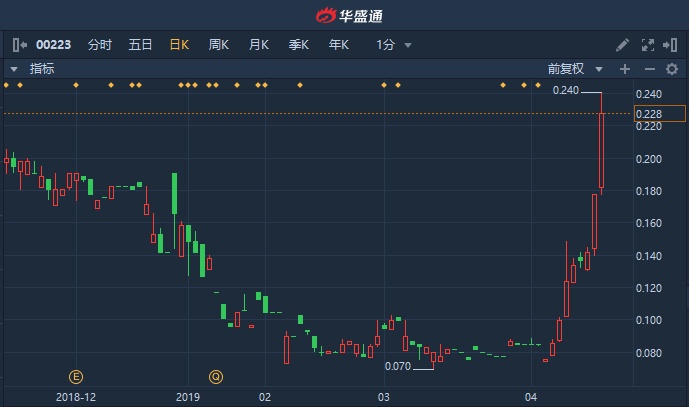
Task: Switch to 五日 five-day view
Action: click(140, 45)
